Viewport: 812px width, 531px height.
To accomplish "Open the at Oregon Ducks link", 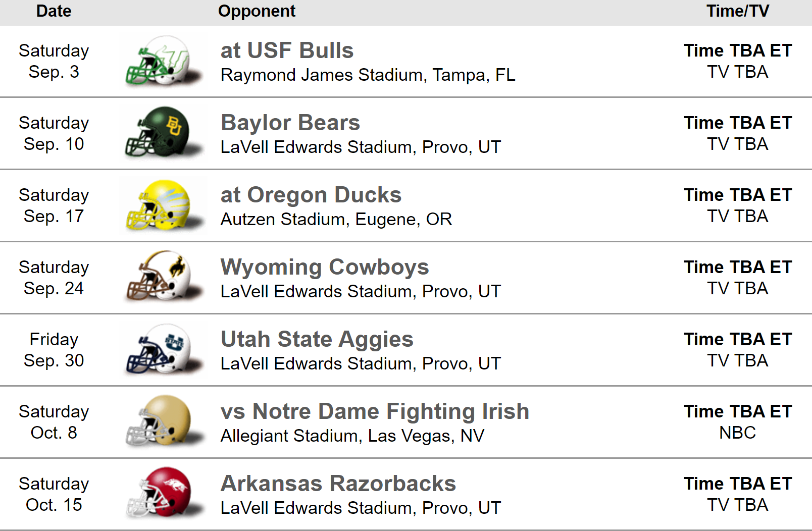I will click(x=311, y=195).
